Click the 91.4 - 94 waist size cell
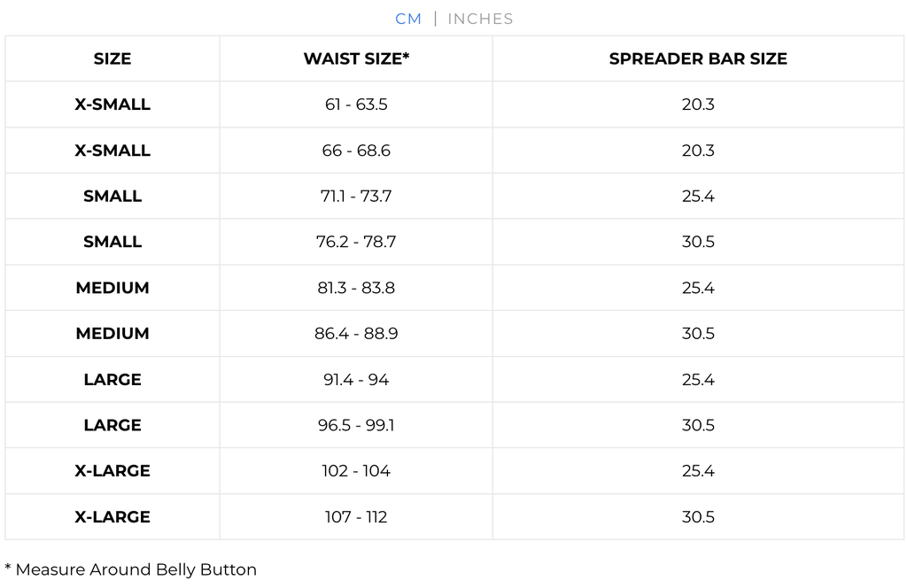907x588 pixels. point(356,380)
